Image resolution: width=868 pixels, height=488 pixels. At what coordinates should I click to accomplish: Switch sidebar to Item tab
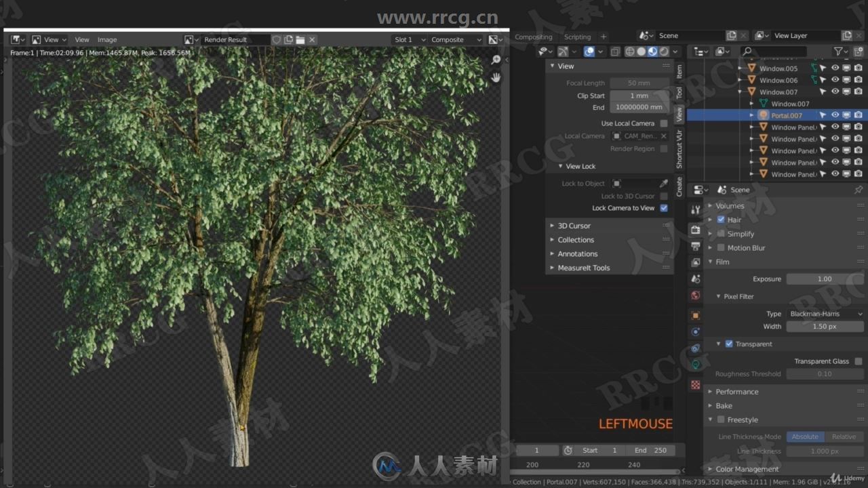click(x=679, y=71)
